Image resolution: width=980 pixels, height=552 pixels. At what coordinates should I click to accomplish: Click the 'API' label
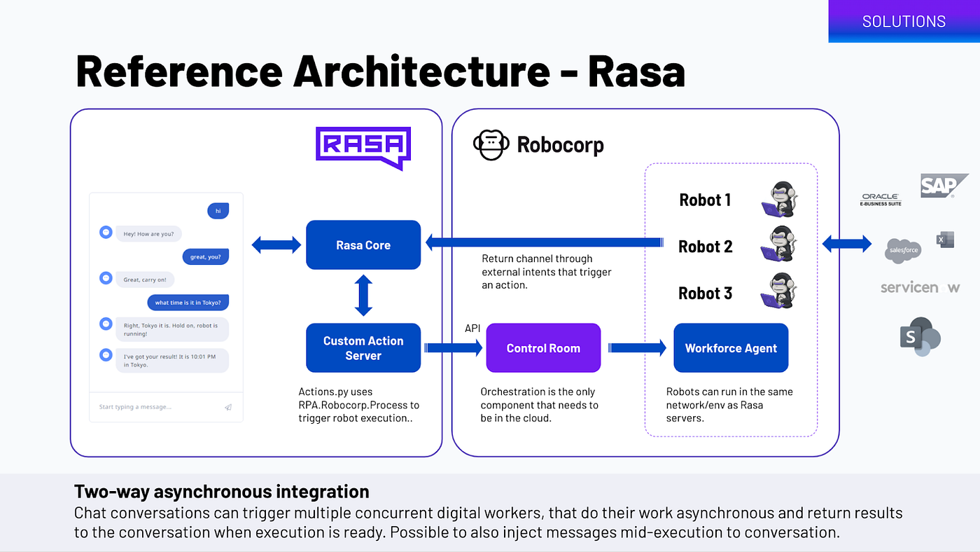click(x=472, y=329)
